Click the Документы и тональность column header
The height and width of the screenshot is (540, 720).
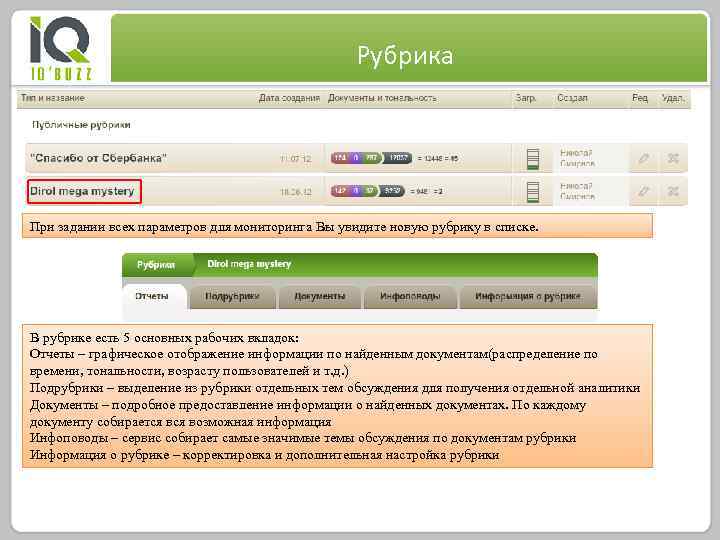click(382, 98)
